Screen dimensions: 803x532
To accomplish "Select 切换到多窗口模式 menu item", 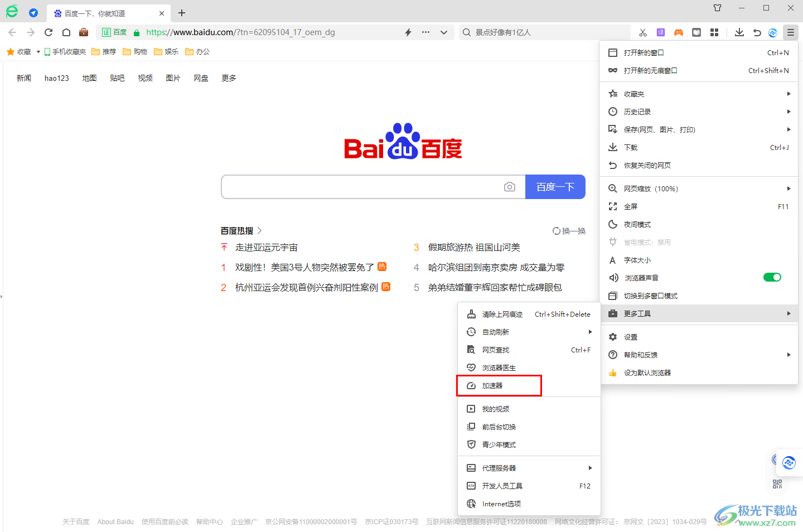I will (699, 296).
